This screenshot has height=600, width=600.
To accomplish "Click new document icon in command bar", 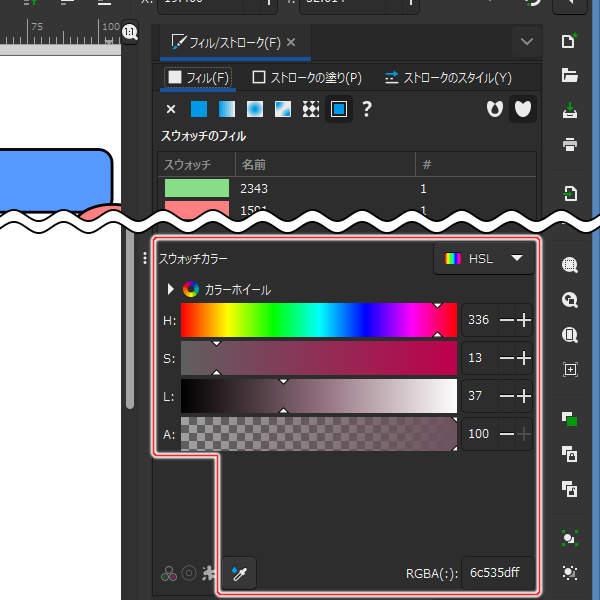I will [569, 41].
